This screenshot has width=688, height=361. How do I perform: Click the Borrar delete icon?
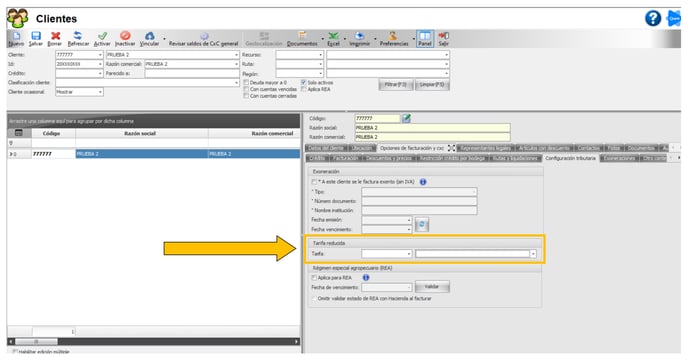(x=55, y=39)
